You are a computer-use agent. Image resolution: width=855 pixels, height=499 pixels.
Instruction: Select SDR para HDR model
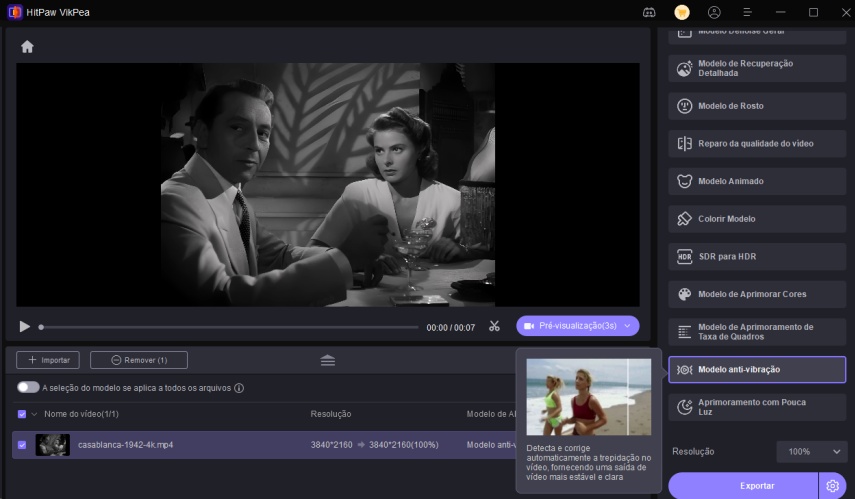pyautogui.click(x=757, y=256)
